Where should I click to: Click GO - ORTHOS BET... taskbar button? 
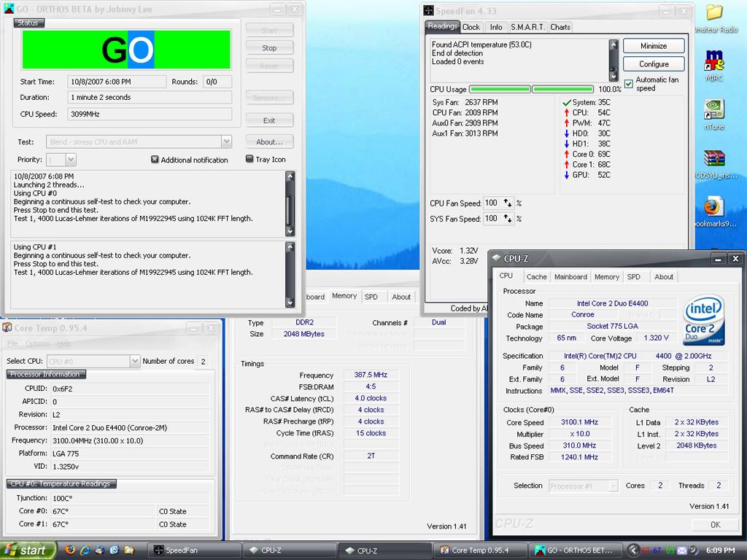tap(576, 551)
